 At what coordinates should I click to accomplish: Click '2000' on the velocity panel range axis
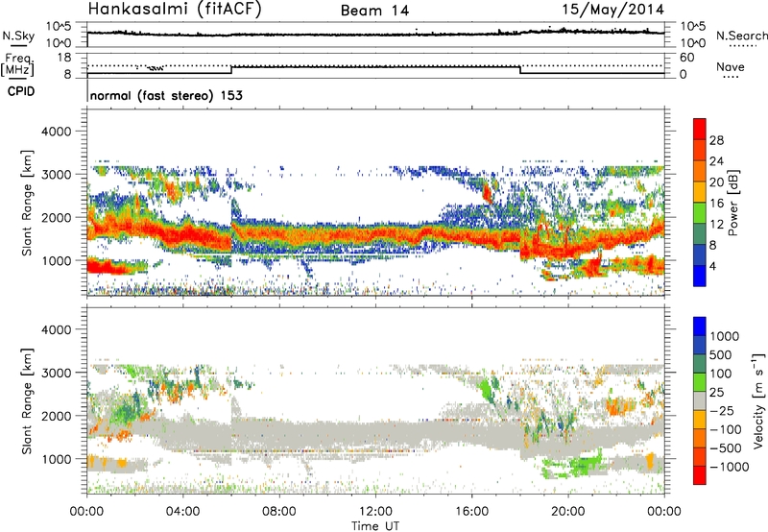point(56,416)
